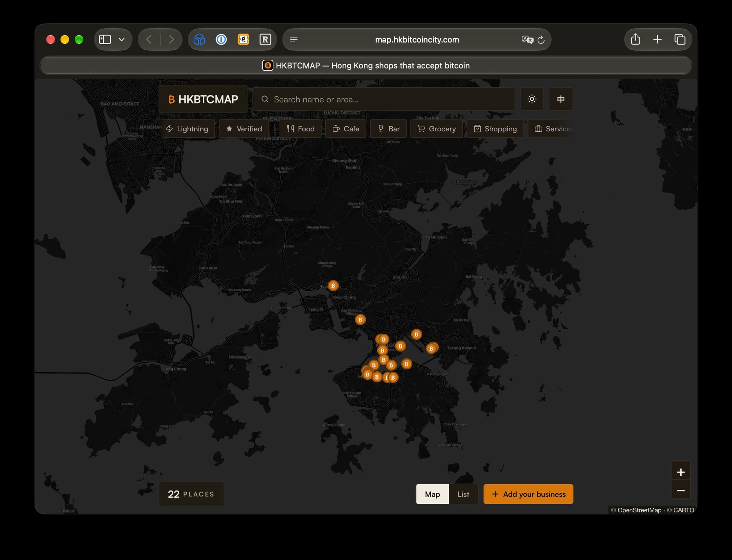Select the bitcoin marker beside Tseung Kwan O

click(432, 348)
